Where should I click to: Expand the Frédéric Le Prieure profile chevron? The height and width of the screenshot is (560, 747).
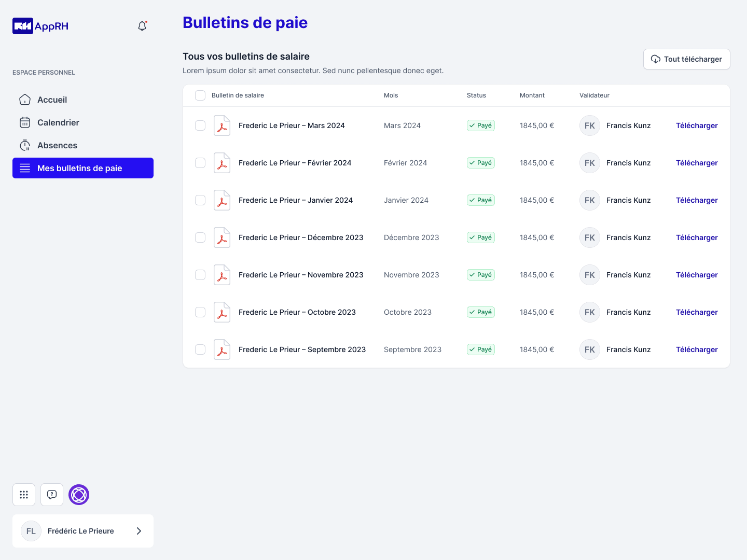tap(139, 531)
